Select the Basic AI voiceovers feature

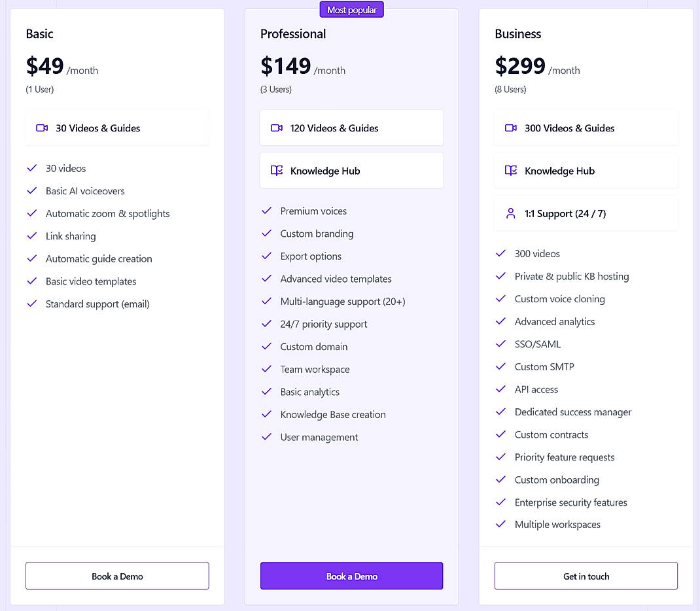coord(84,190)
